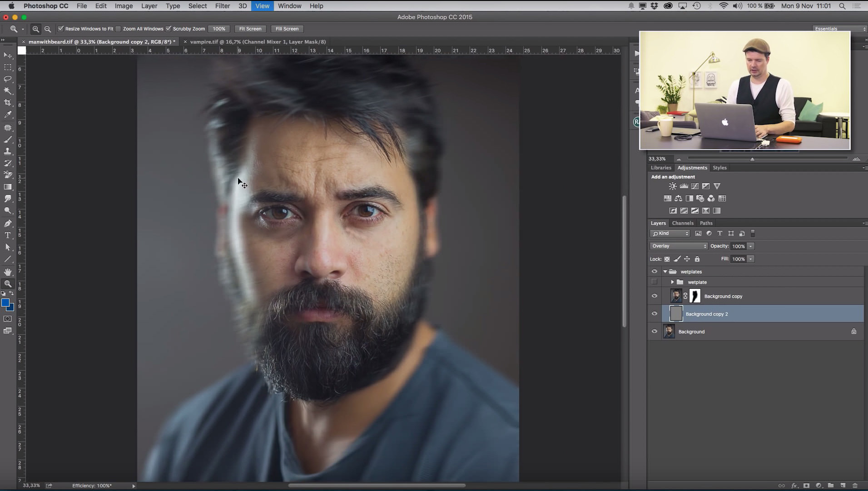This screenshot has height=491, width=868.
Task: Switch to the Channels tab
Action: [683, 223]
